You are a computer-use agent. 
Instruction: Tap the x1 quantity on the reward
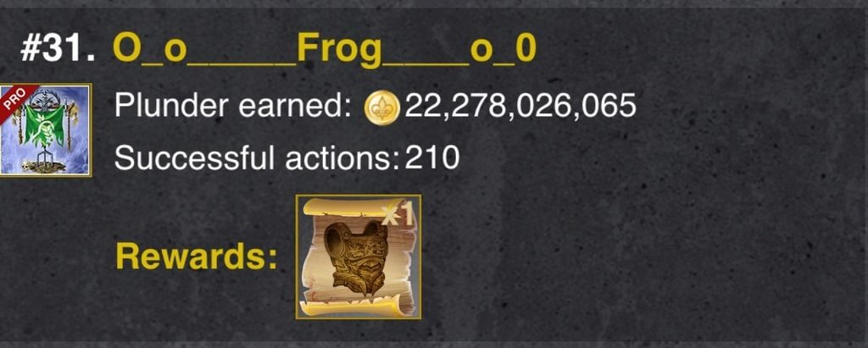pos(397,215)
